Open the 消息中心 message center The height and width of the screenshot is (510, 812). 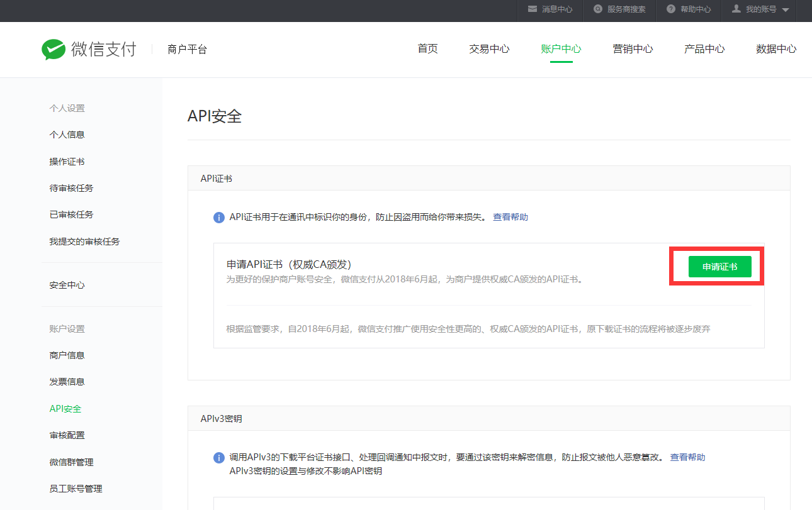point(550,9)
